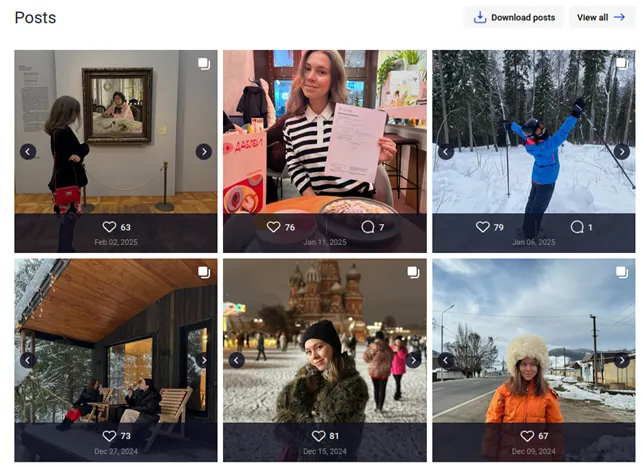Click heart icon with 63 likes
Image resolution: width=643 pixels, height=467 pixels.
coord(110,227)
